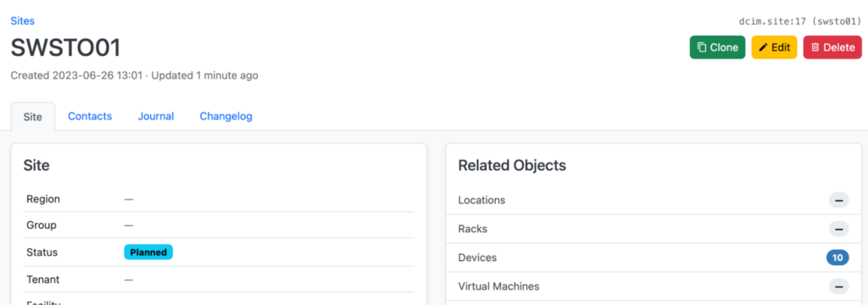Go to the Sites breadcrumb link
This screenshot has width=868, height=305.
click(23, 21)
